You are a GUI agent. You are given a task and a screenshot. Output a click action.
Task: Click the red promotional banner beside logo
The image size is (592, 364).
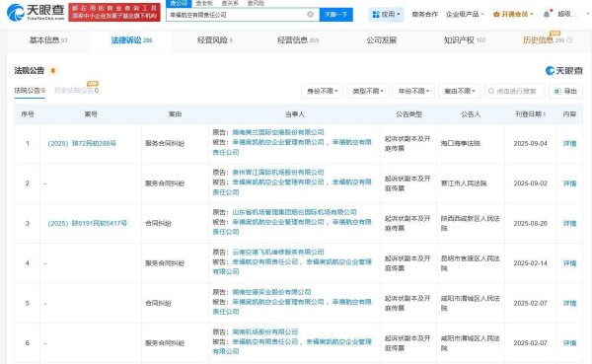point(114,12)
